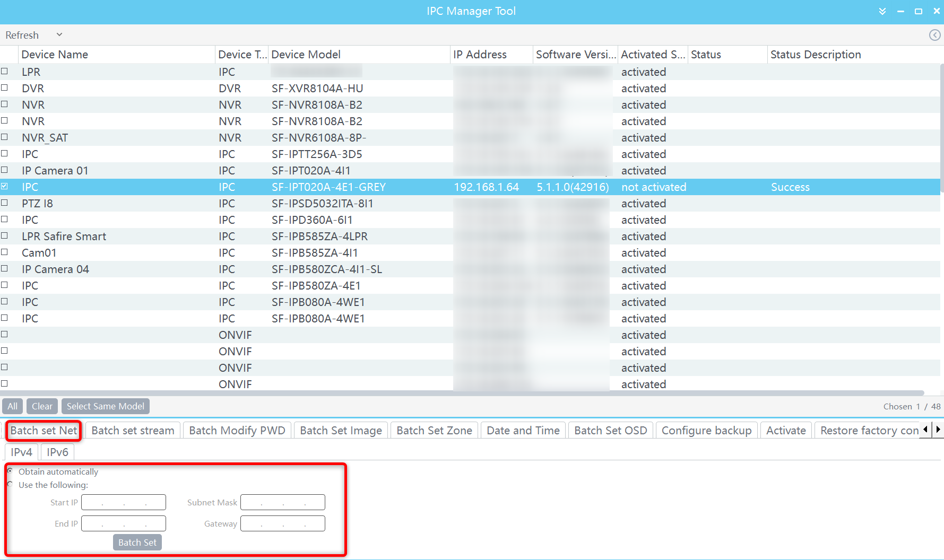Viewport: 944px width, 560px height.
Task: Click the Start IP input field
Action: click(124, 502)
